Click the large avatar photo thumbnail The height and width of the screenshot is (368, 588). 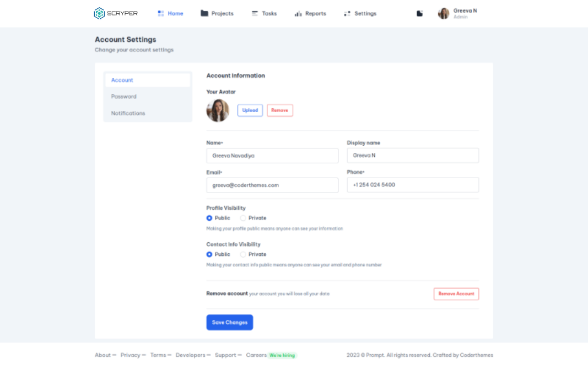[218, 110]
